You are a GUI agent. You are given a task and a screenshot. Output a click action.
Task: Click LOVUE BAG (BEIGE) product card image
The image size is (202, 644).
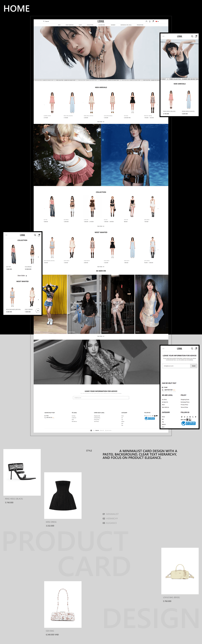180,571
